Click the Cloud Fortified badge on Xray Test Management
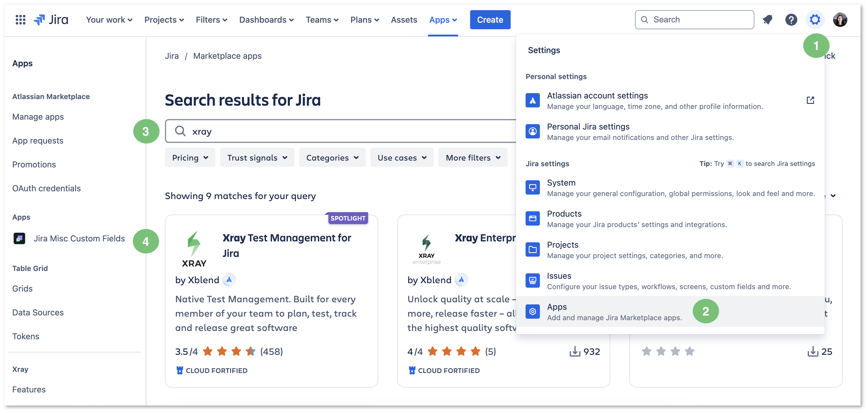The height and width of the screenshot is (413, 868). coord(211,371)
